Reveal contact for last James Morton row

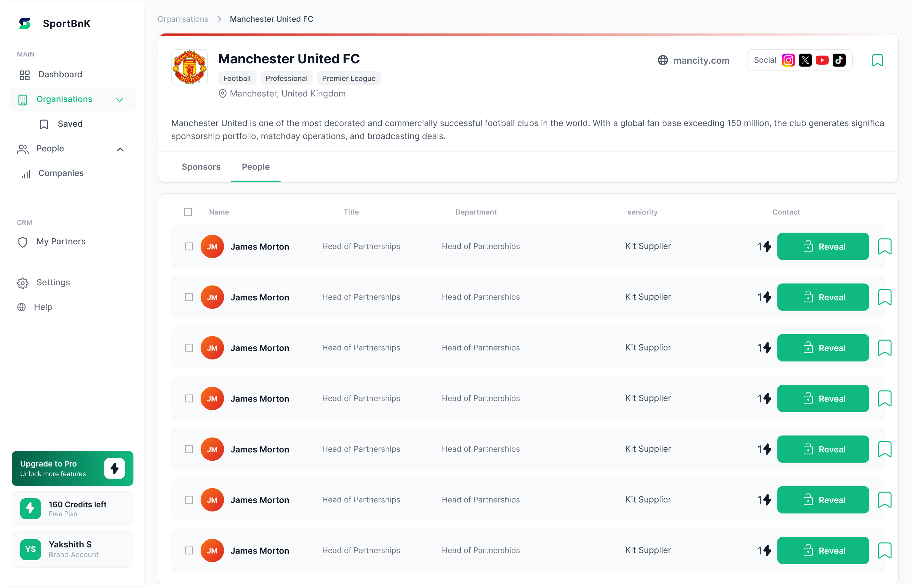(x=823, y=550)
